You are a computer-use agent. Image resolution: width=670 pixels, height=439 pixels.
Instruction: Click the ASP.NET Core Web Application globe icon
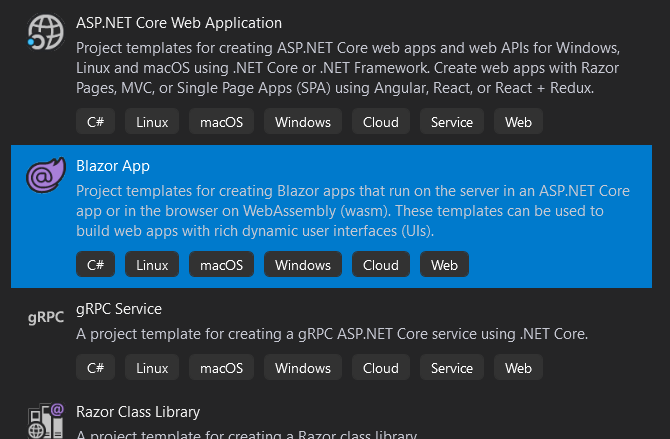tap(46, 32)
